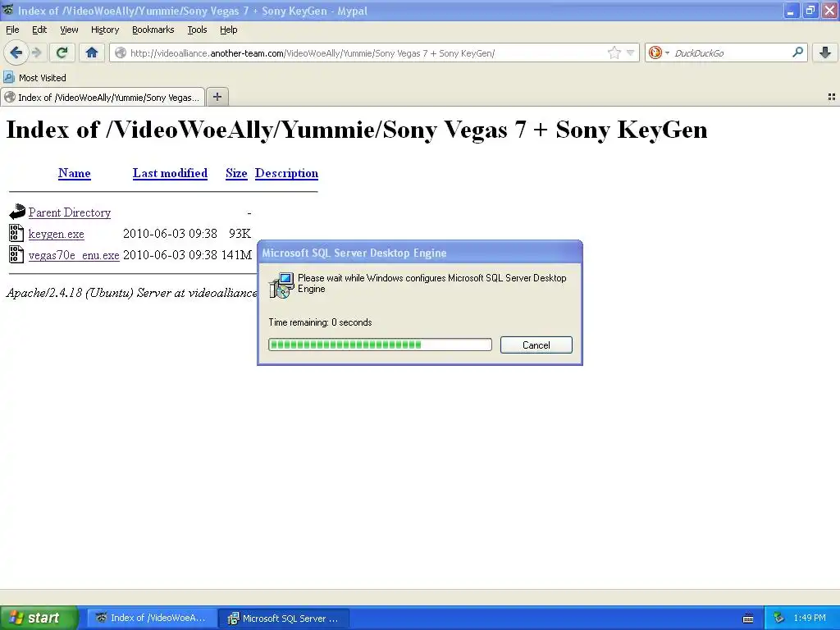
Task: Open the File menu
Action: pos(12,30)
